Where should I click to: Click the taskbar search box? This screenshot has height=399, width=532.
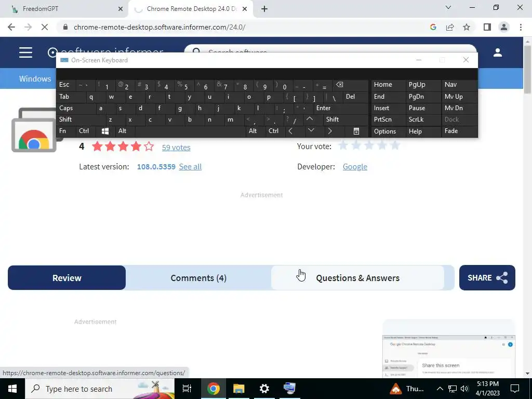(100, 389)
